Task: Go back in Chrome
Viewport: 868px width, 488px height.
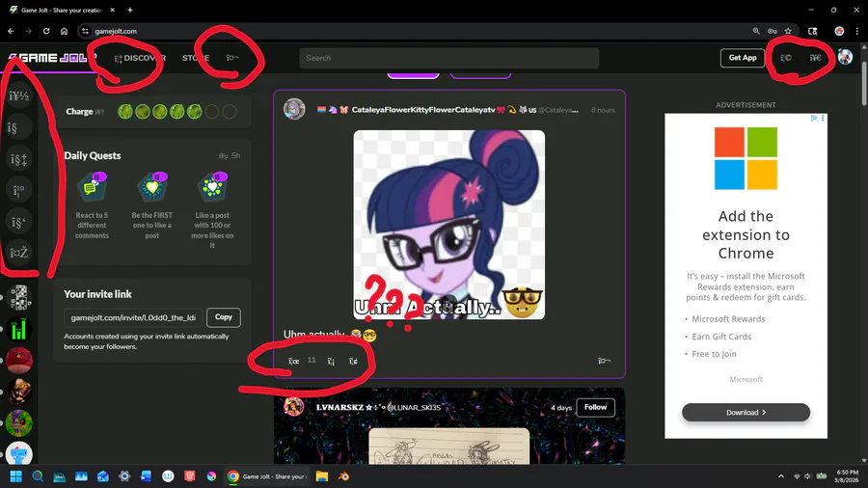Action: point(11,31)
